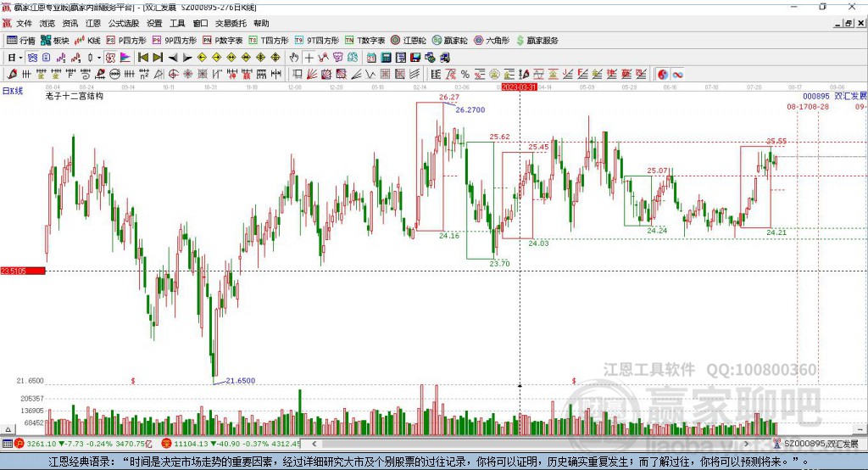Image resolution: width=868 pixels, height=470 pixels.
Task: Open the 江恩 menu
Action: pyautogui.click(x=93, y=23)
